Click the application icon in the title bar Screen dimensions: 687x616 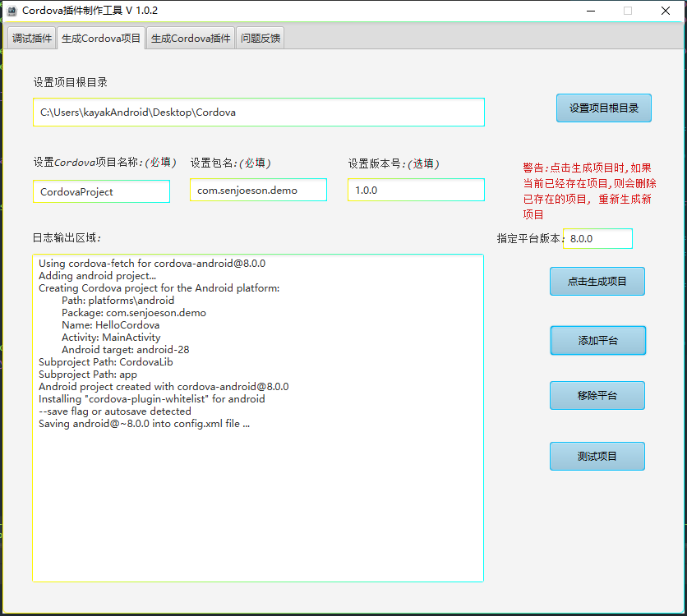coord(13,11)
